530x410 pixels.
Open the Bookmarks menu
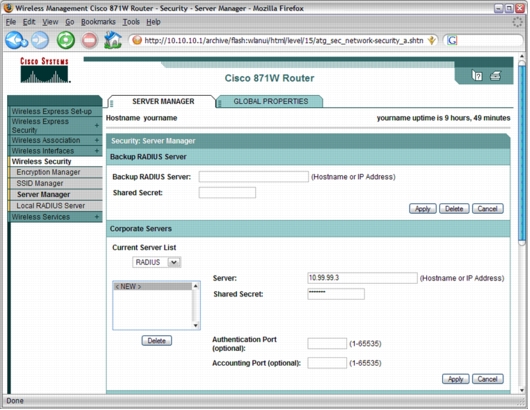[x=98, y=22]
